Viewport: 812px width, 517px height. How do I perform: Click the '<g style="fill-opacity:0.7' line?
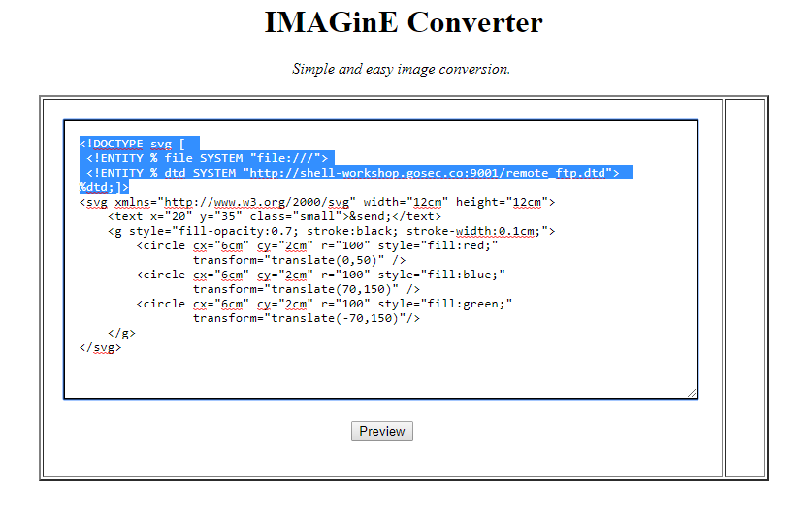332,231
